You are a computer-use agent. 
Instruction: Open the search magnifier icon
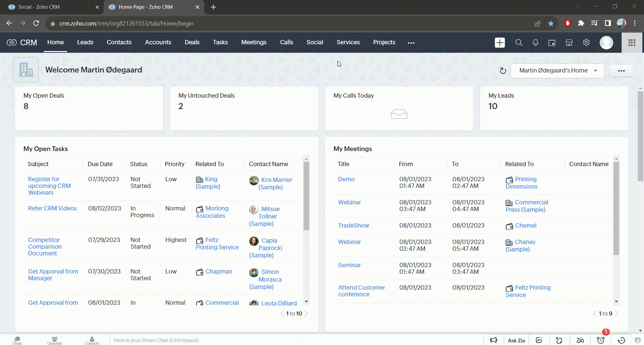519,43
